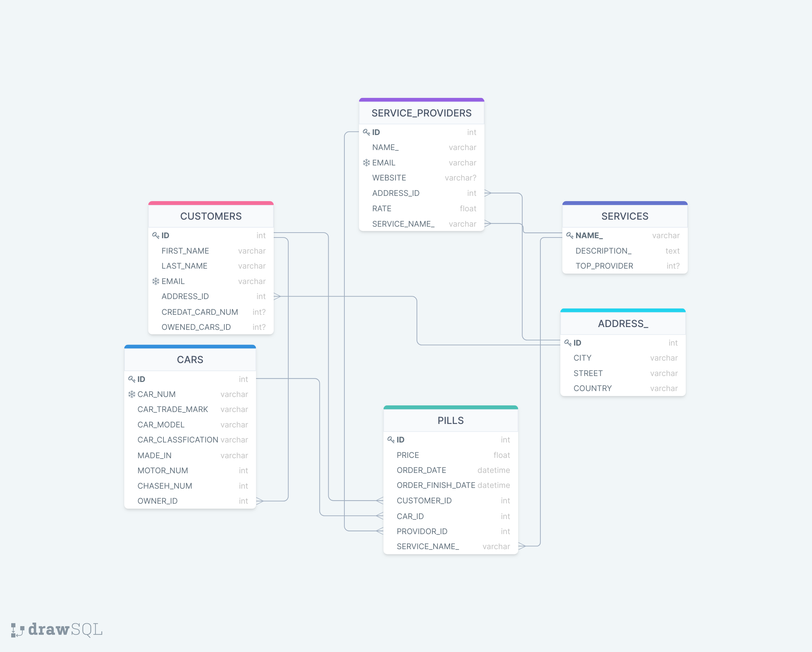Click the key icon beside CUSTOMERS ID
The height and width of the screenshot is (652, 812).
(x=155, y=235)
